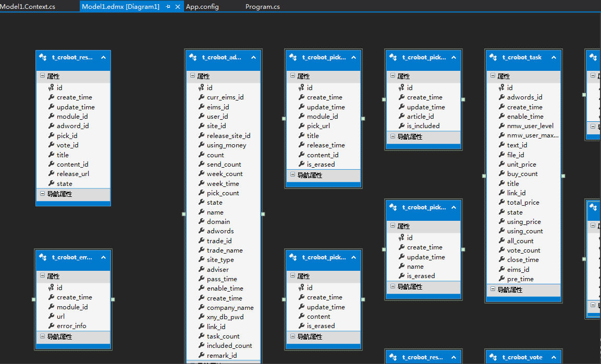The width and height of the screenshot is (601, 364).
Task: Click the wrench icon beside pick_url
Action: [x=301, y=126]
